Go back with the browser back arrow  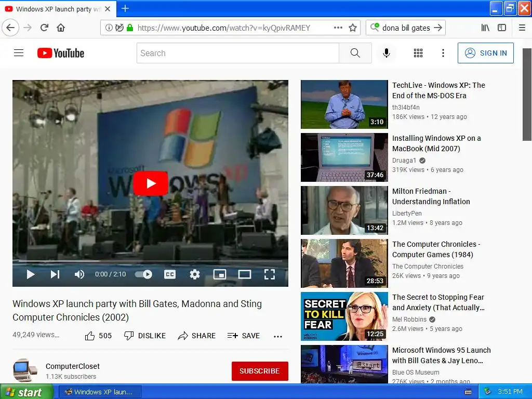click(10, 28)
